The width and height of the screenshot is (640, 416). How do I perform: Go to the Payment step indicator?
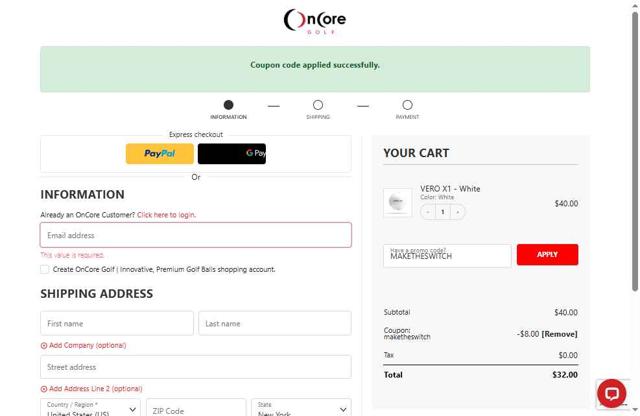tap(407, 109)
